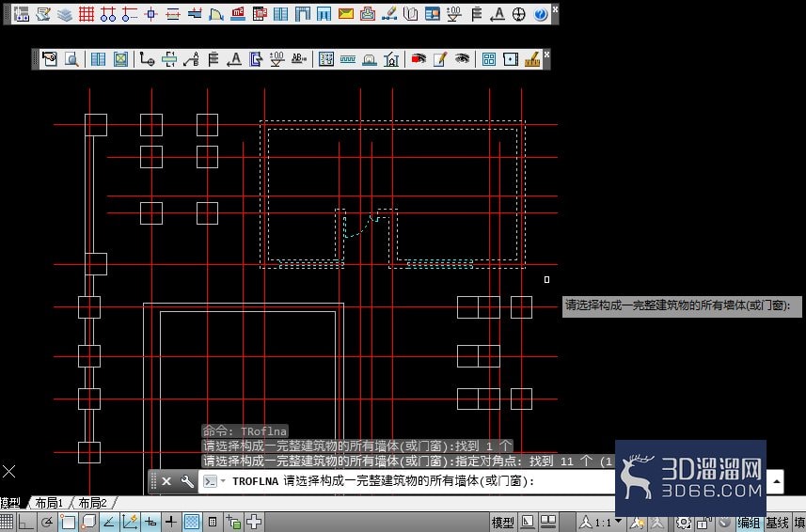
Task: Switch to the 模型 tab
Action: pyautogui.click(x=10, y=502)
